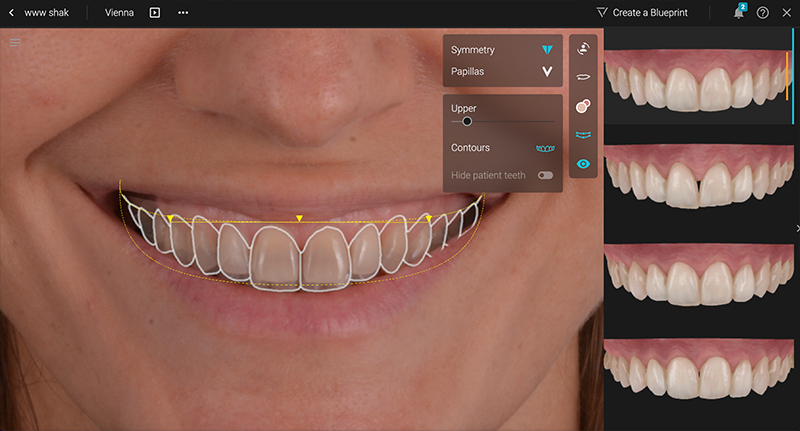
Task: Select the teeth arch adjustment icon
Action: point(583,135)
